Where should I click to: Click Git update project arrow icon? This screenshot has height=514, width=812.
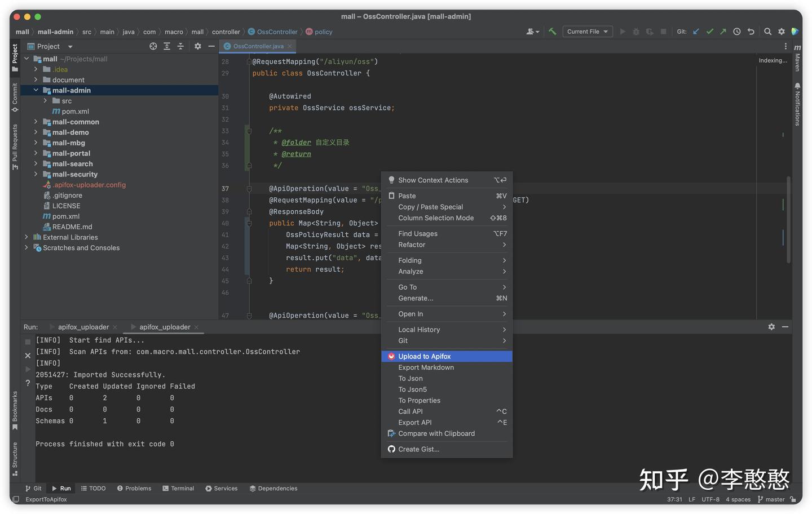click(x=696, y=32)
